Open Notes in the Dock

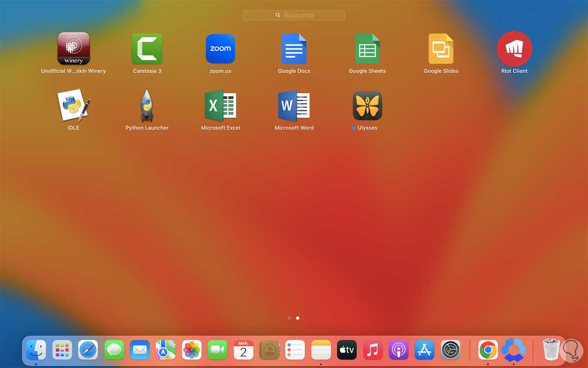coord(321,350)
